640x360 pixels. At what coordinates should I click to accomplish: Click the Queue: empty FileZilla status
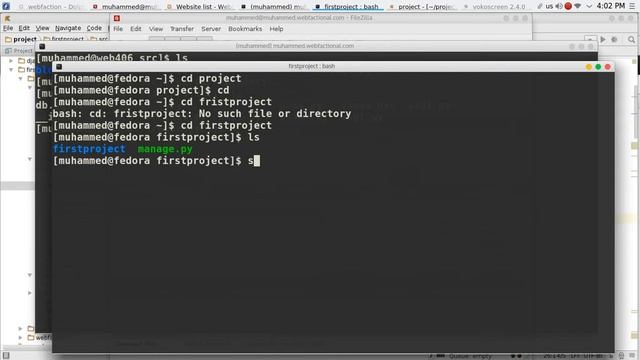pos(470,356)
